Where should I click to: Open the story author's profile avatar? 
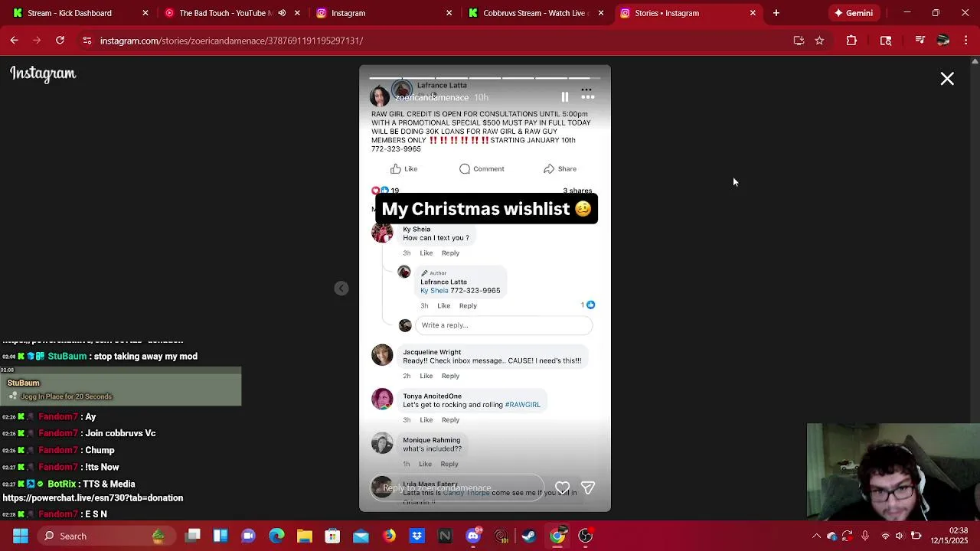tap(380, 96)
